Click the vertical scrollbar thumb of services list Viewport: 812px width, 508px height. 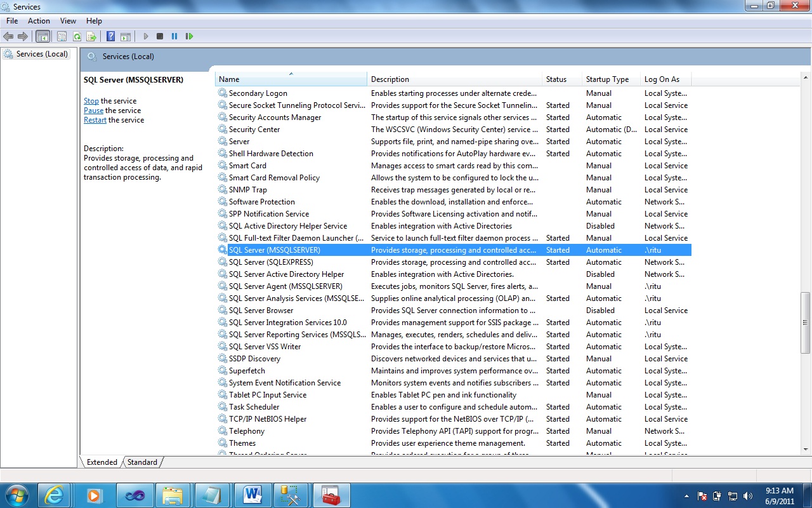tap(806, 322)
